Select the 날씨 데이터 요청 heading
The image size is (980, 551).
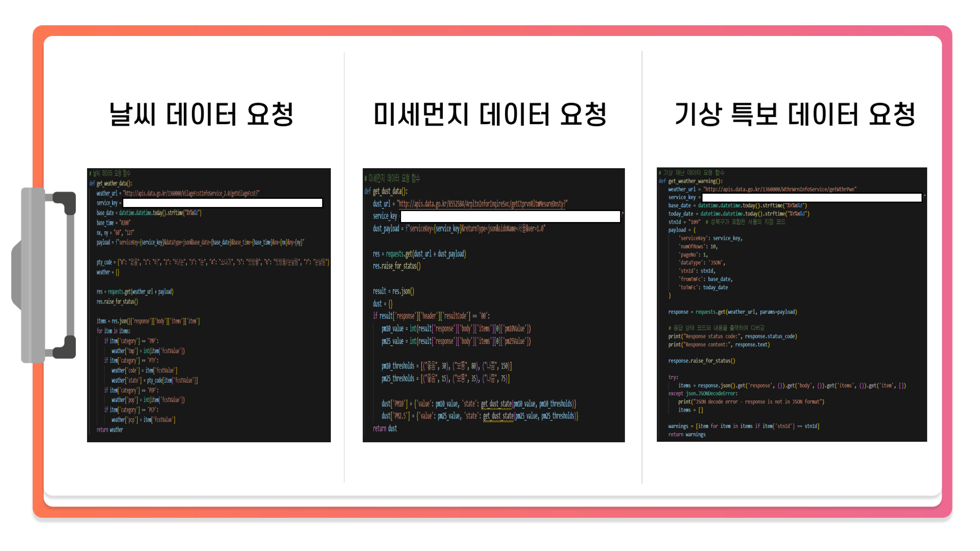pyautogui.click(x=201, y=114)
